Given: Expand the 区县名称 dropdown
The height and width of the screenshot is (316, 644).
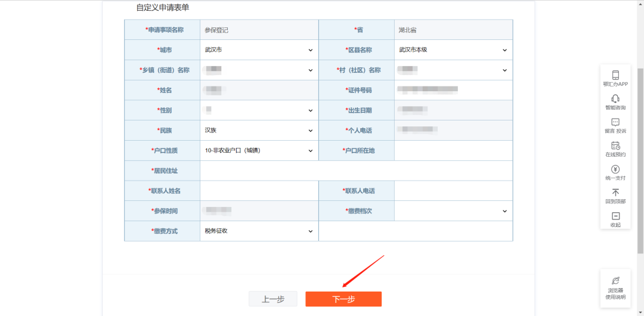Looking at the screenshot, I should coord(453,49).
